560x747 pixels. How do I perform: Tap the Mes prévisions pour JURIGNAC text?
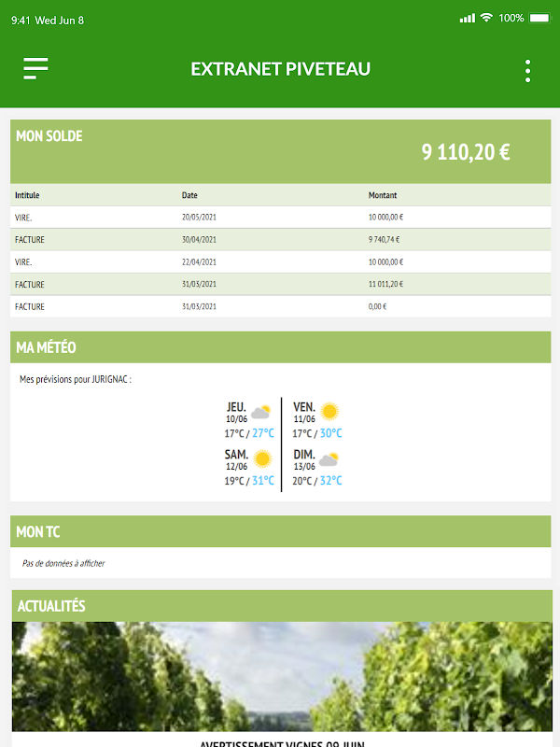click(76, 379)
